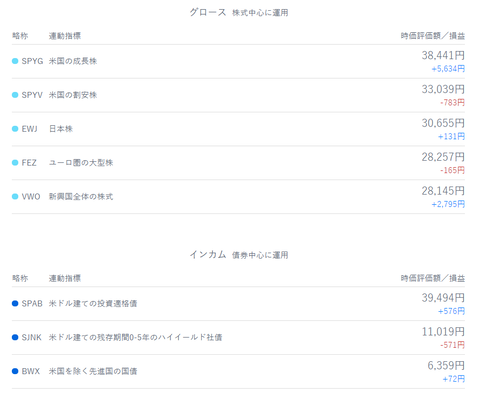Select the light blue dot beside VWO
This screenshot has width=480, height=401.
[15, 196]
